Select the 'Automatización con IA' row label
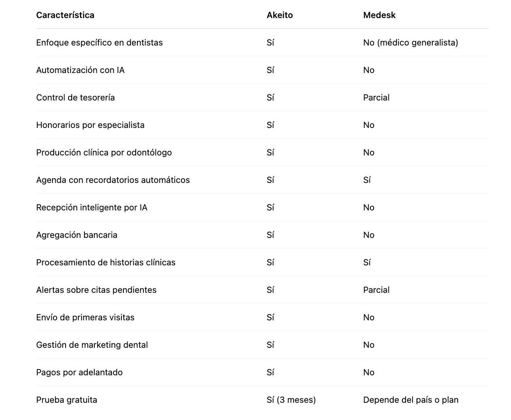511x420 pixels. pos(80,70)
